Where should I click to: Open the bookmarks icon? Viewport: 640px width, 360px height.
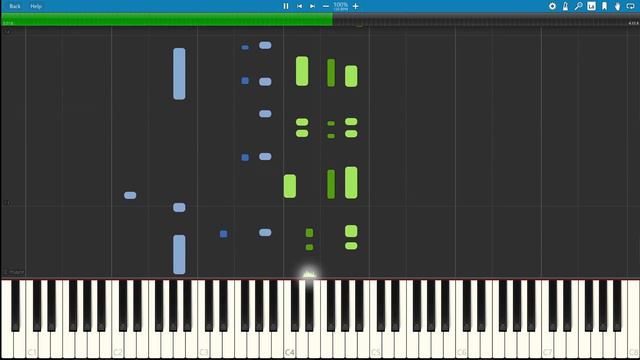(604, 6)
